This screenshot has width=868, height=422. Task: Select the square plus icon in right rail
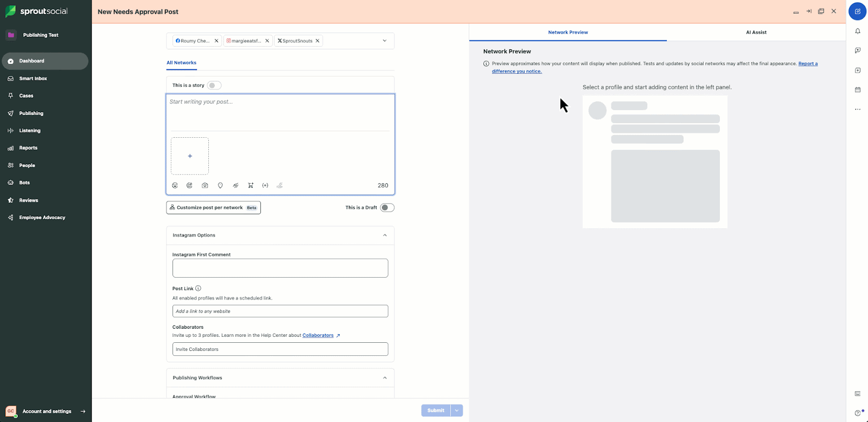coord(858,71)
